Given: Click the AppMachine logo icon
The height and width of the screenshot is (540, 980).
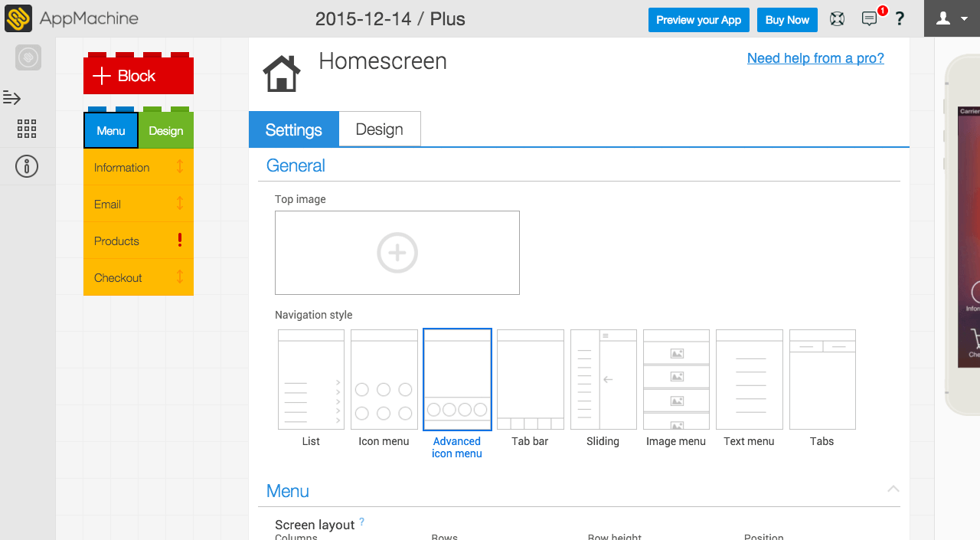Looking at the screenshot, I should pos(18,18).
